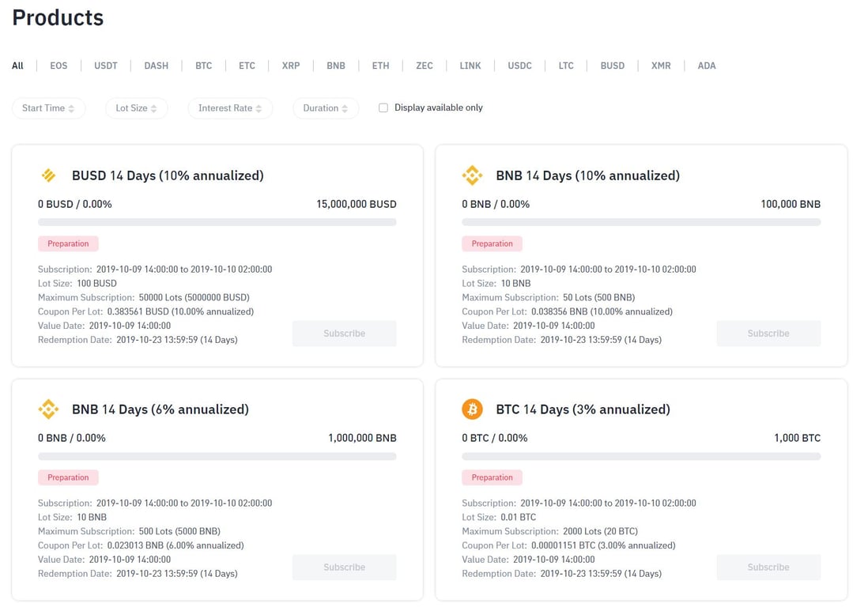Sort products by Lot Size
This screenshot has height=607, width=868.
coord(136,108)
